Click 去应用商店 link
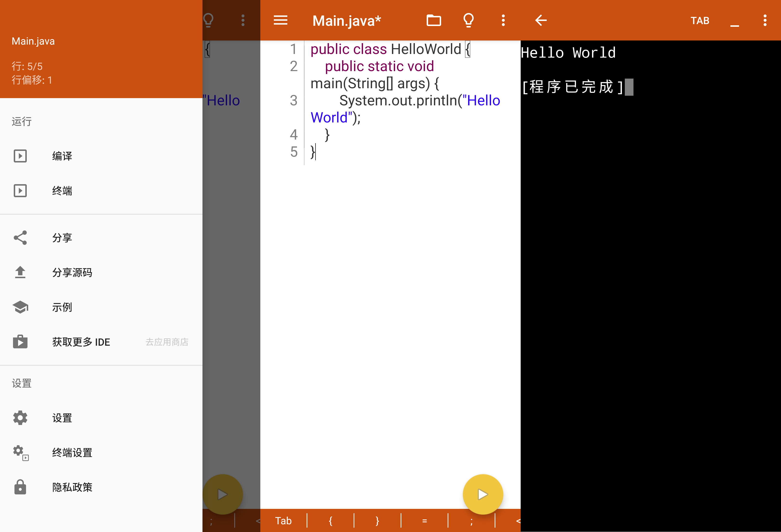Screen dimensions: 781x532 (167, 342)
